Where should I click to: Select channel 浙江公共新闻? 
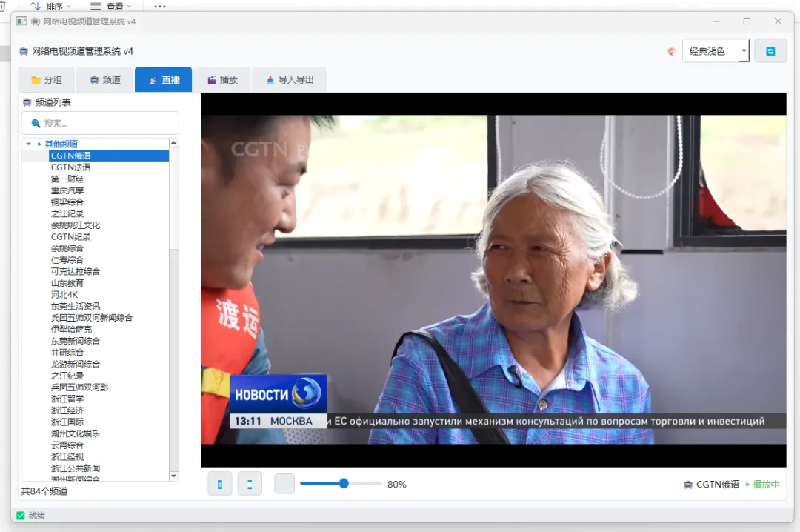pyautogui.click(x=75, y=468)
